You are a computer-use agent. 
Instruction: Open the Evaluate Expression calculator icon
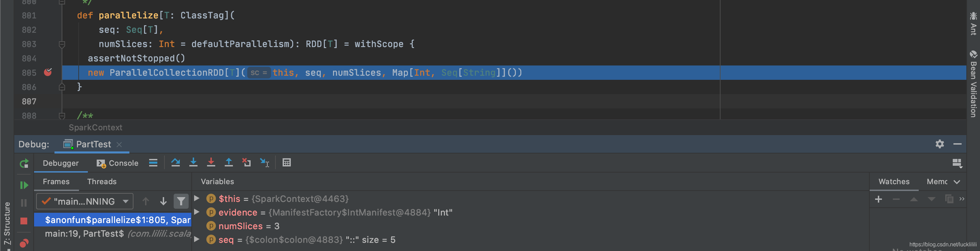click(x=287, y=163)
